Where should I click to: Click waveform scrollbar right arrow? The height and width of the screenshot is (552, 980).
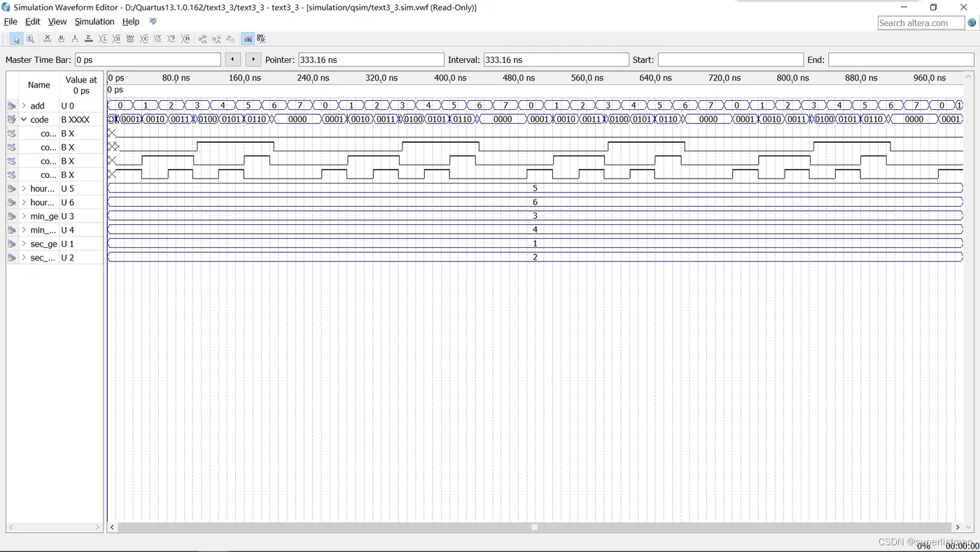pos(958,527)
